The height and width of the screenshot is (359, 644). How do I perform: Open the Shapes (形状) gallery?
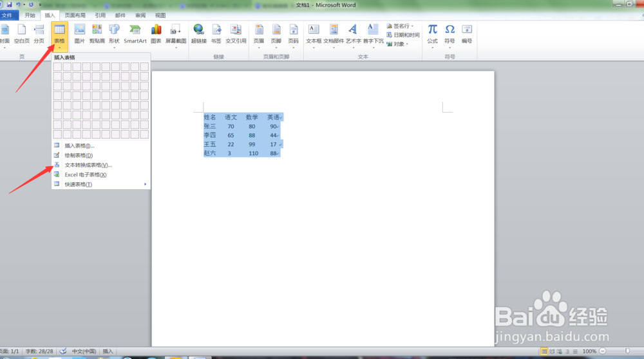click(114, 35)
